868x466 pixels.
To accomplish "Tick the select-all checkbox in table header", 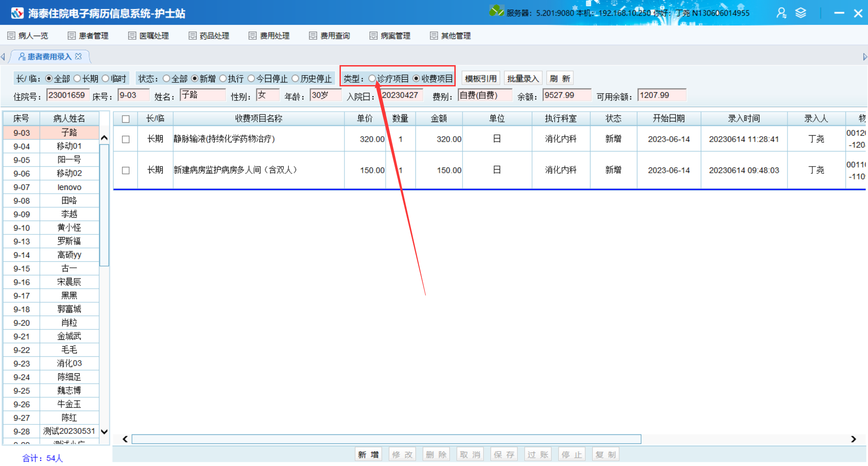I will point(126,119).
